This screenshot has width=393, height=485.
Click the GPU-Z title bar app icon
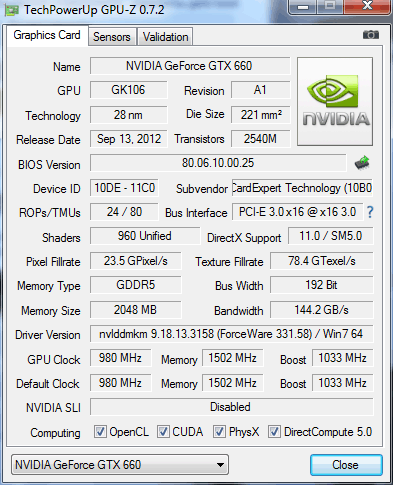[12, 10]
